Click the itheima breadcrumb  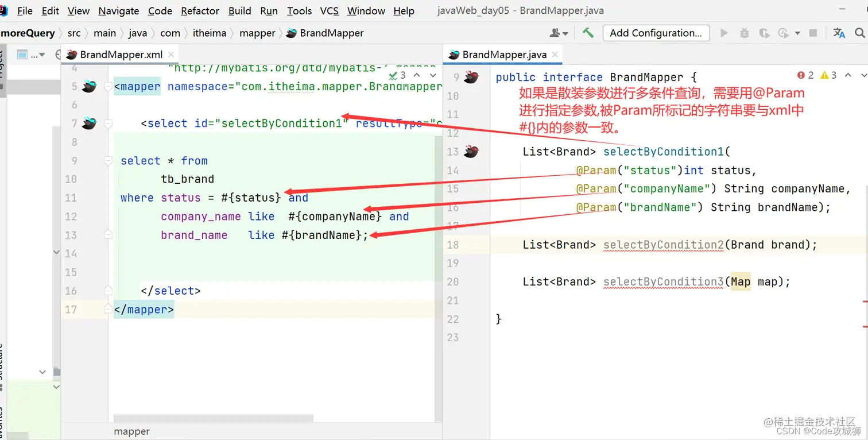pyautogui.click(x=209, y=33)
